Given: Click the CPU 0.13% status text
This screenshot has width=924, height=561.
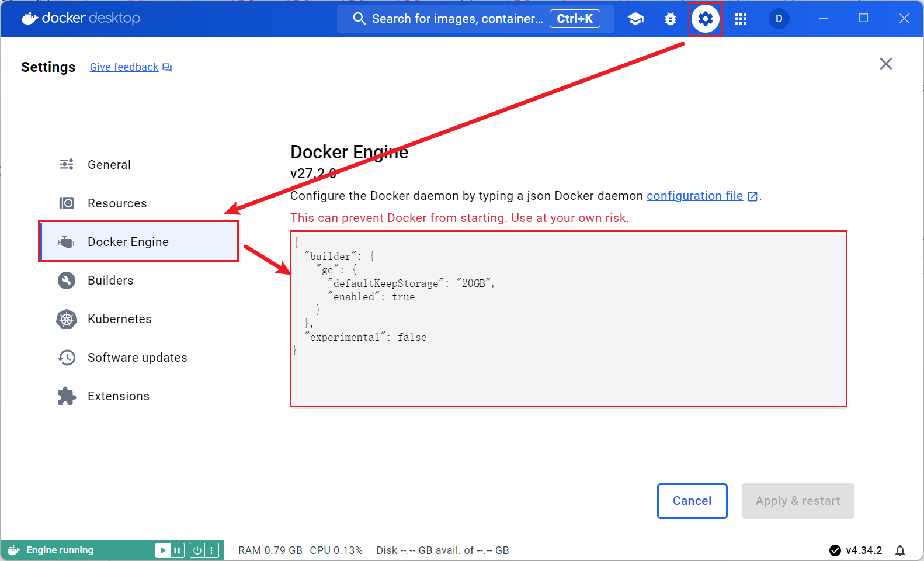Looking at the screenshot, I should coord(336,550).
